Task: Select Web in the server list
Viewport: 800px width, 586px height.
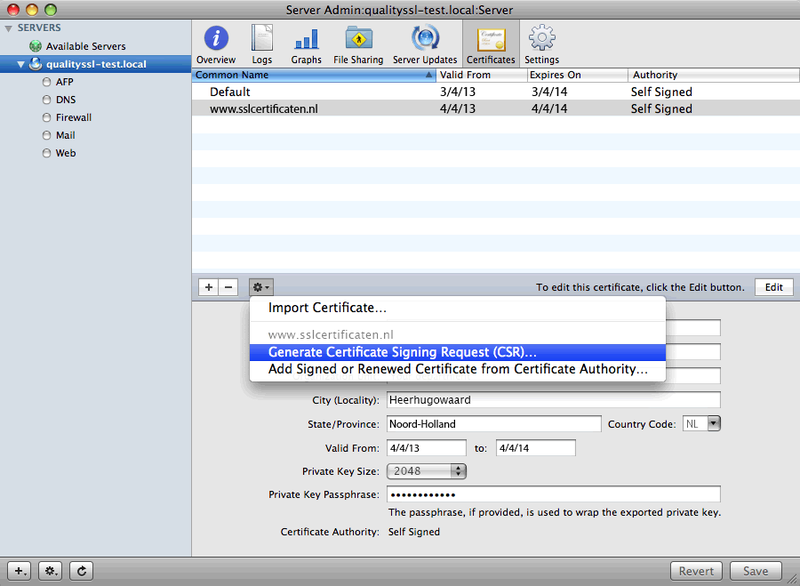Action: click(x=66, y=153)
